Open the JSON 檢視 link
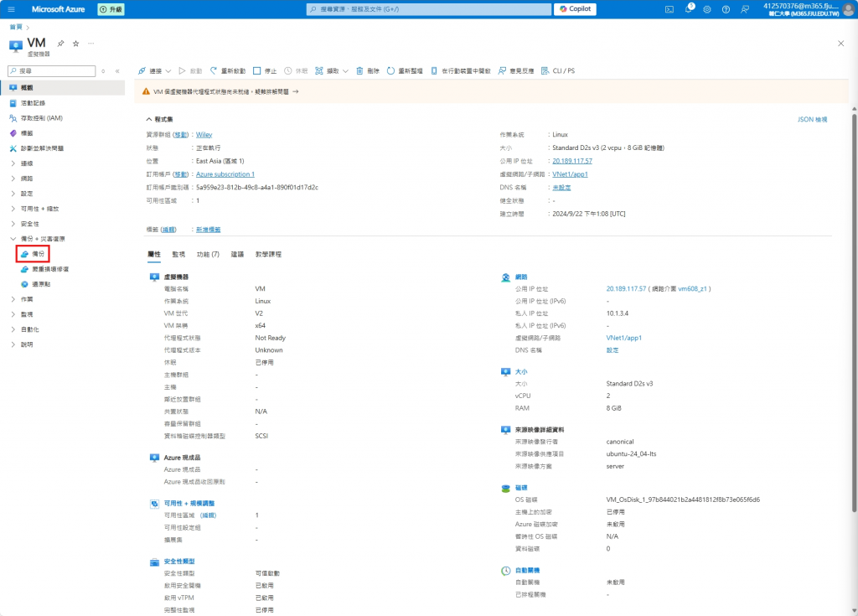 pos(812,119)
